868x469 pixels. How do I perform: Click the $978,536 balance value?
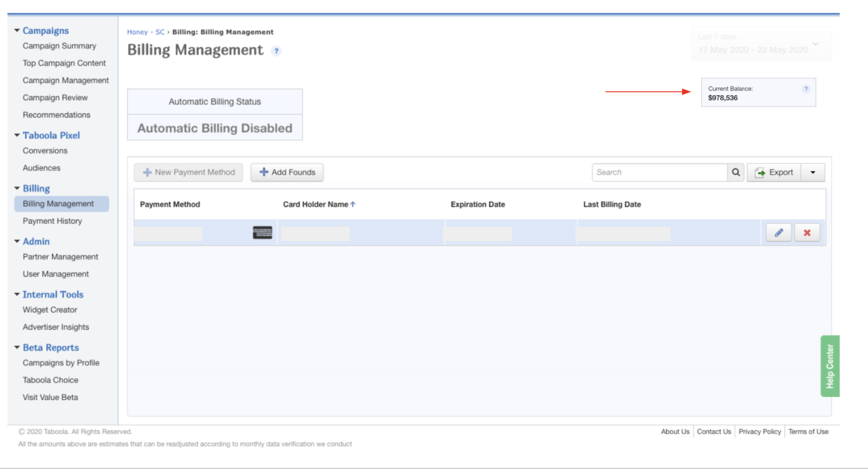click(723, 98)
